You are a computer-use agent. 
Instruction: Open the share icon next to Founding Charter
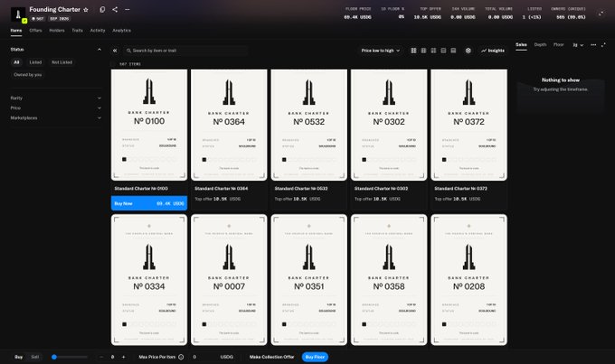115,9
